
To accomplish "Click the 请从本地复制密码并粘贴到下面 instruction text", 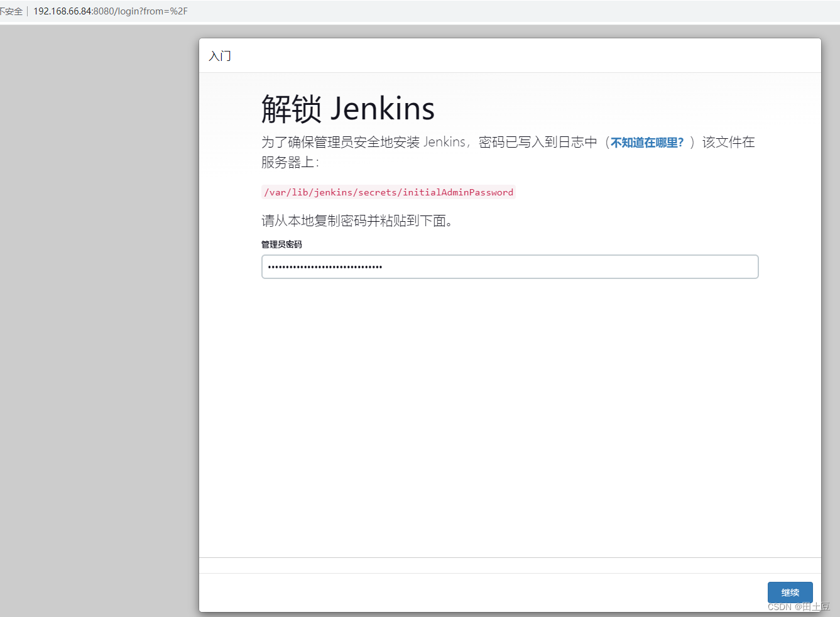I will [x=357, y=221].
